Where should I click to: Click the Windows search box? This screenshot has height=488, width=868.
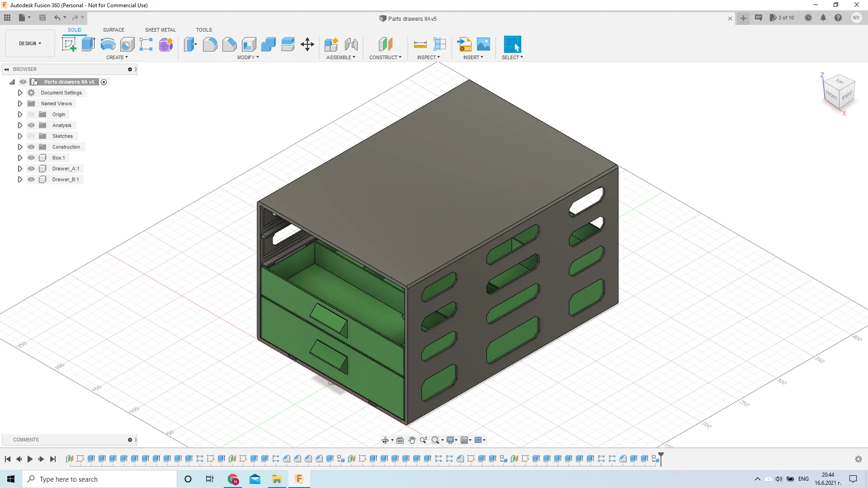pyautogui.click(x=99, y=479)
